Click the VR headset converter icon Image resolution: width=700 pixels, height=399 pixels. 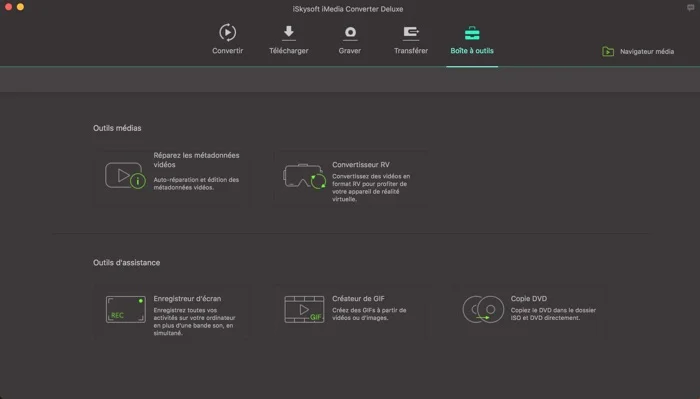coord(304,176)
